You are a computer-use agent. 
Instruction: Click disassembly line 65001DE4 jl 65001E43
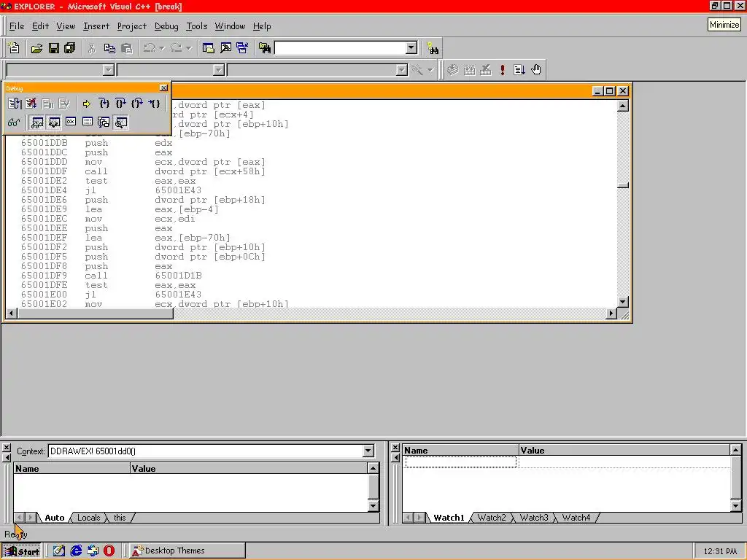pyautogui.click(x=111, y=190)
